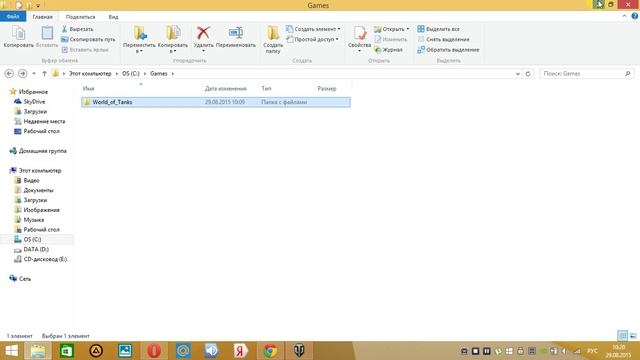Open Домашняя группа in sidebar

pos(38,151)
